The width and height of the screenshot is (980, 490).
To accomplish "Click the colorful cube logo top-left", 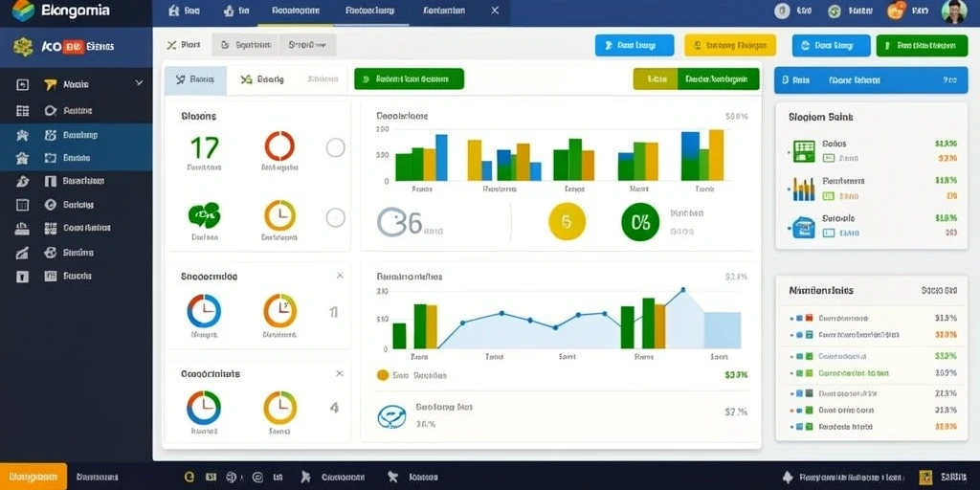I will coord(23,11).
